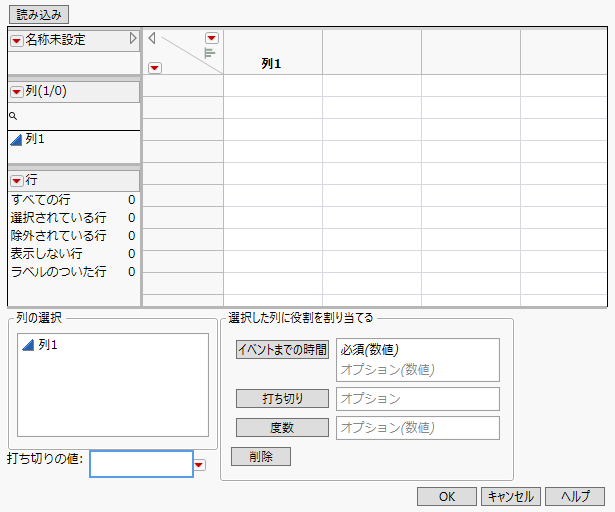Image resolution: width=615 pixels, height=512 pixels.
Task: Click the 打ち切り role button
Action: coord(282,399)
